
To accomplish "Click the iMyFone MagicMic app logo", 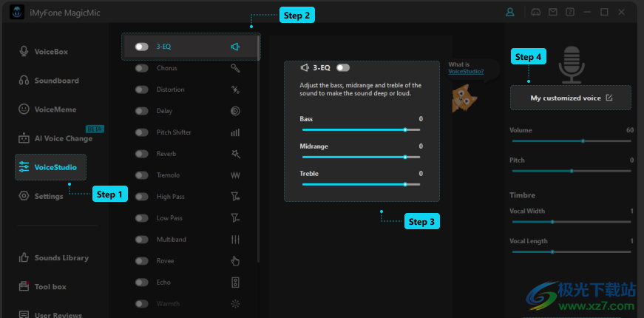I will (x=17, y=13).
